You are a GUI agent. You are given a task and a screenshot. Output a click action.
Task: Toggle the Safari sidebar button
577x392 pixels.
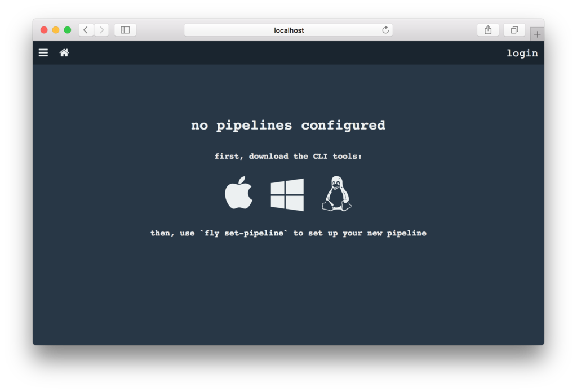[x=125, y=30]
